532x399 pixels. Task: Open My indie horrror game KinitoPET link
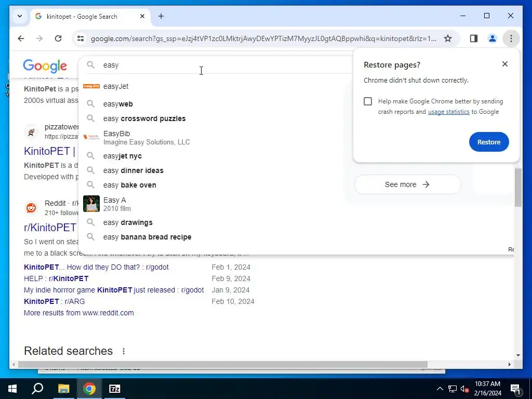click(114, 290)
